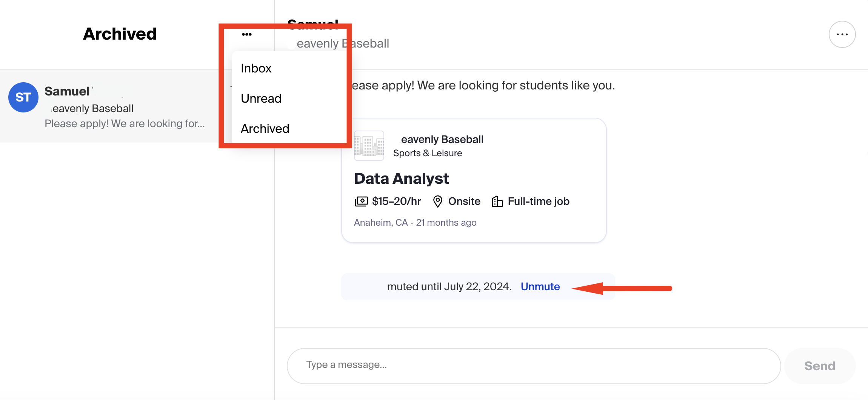Click the Unmute link

[540, 286]
